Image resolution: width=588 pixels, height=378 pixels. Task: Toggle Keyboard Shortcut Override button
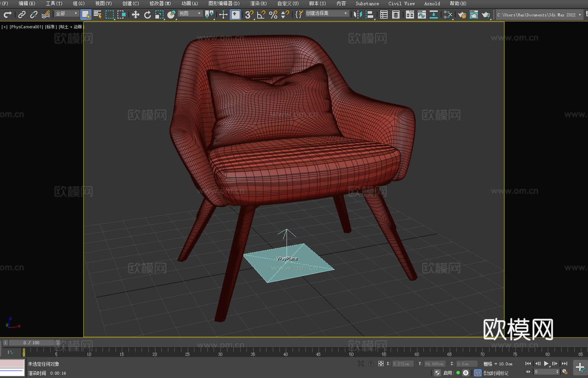pos(235,14)
